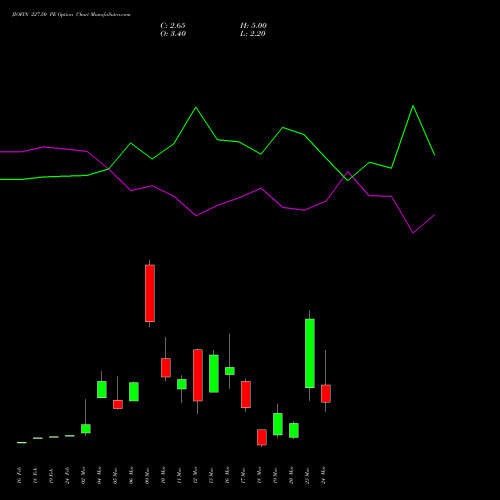Image resolution: width=500 pixels, height=500 pixels.
Task: Select the green 13 Mar candlestick
Action: (214, 374)
